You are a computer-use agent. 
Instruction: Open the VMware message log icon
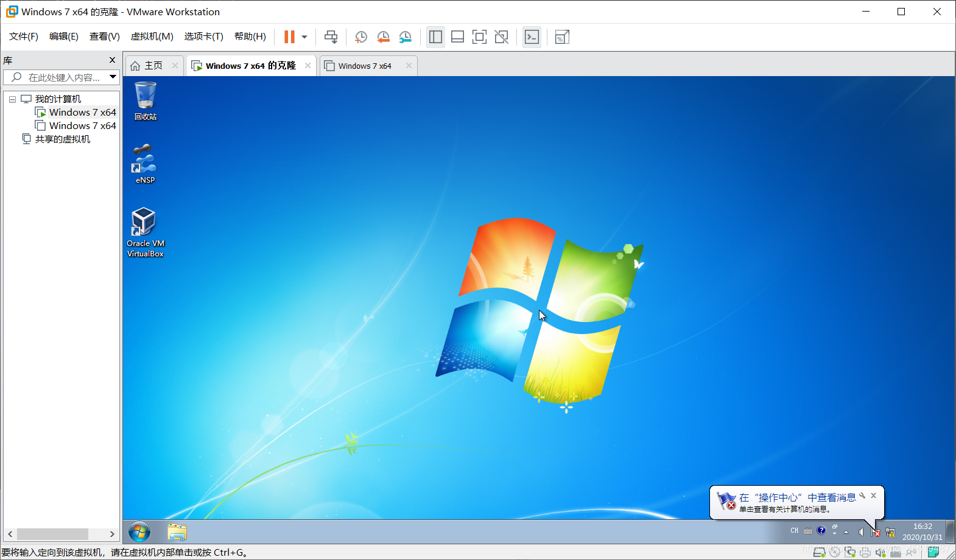[933, 552]
